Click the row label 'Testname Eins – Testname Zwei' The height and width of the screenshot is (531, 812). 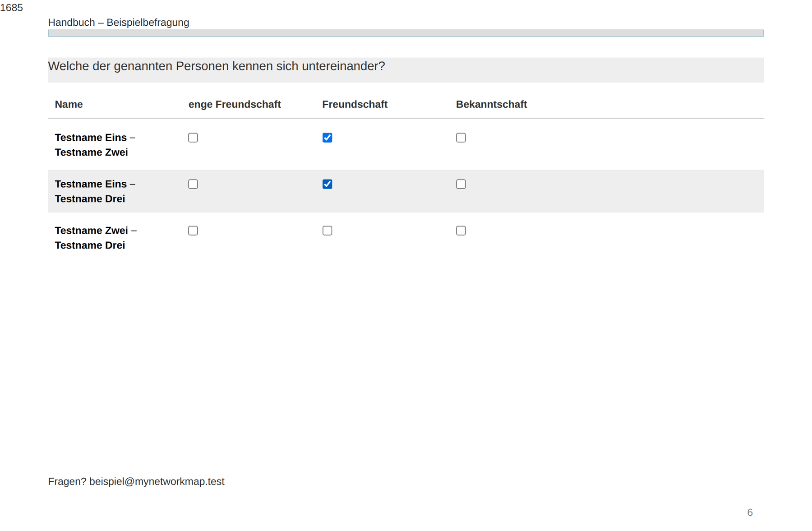click(95, 145)
